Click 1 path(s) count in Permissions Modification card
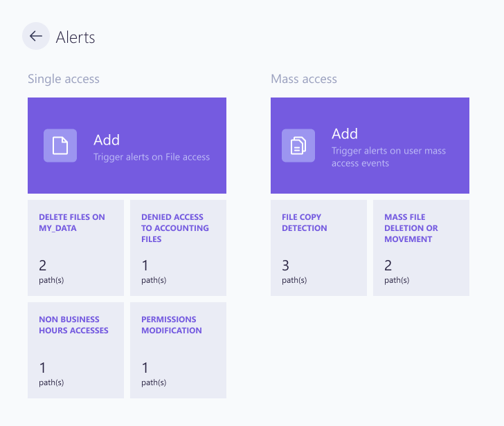Screen dimensions: 504x426 [154, 374]
